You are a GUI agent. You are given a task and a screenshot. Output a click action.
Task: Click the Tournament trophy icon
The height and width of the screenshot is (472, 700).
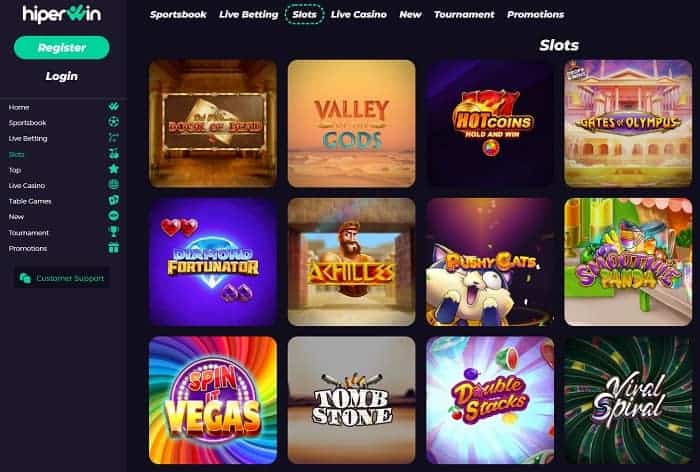click(113, 231)
